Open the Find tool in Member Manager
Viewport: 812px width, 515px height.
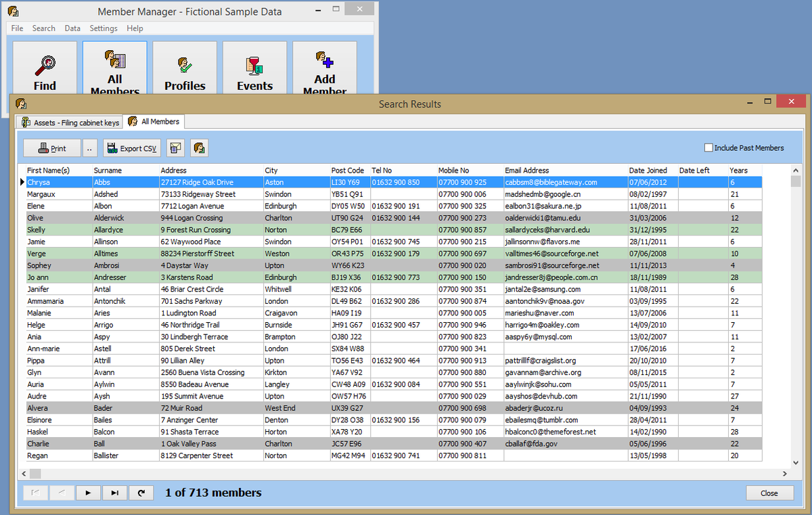tap(45, 67)
